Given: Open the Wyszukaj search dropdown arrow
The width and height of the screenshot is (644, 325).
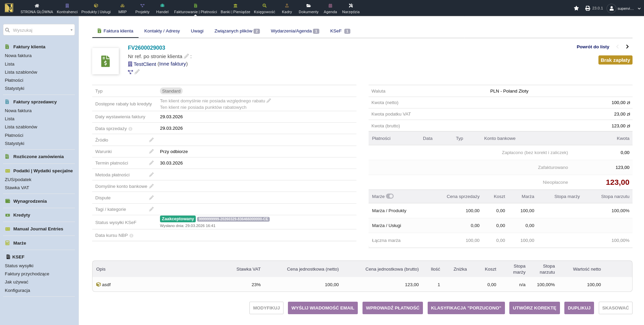Looking at the screenshot, I should (72, 30).
